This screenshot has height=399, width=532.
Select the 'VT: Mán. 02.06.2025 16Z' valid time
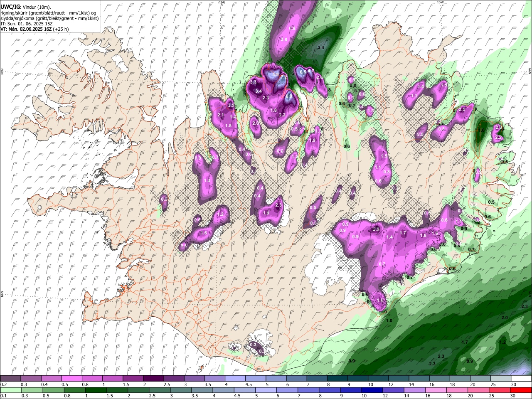click(26, 29)
